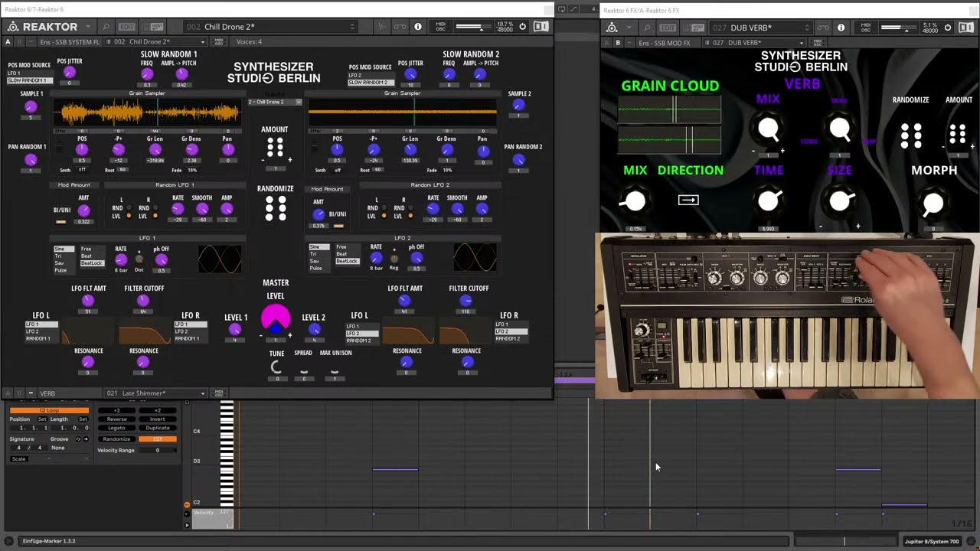Click the center RANDOMIZE dots button

pyautogui.click(x=276, y=207)
